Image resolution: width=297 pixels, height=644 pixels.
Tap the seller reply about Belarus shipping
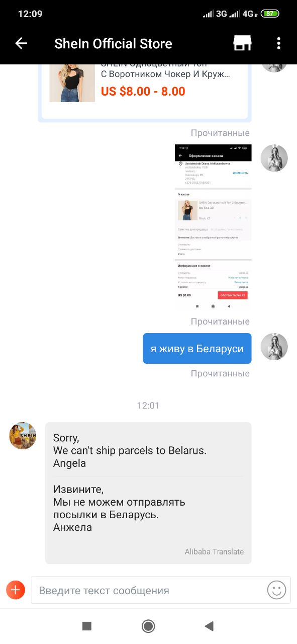pos(148,493)
